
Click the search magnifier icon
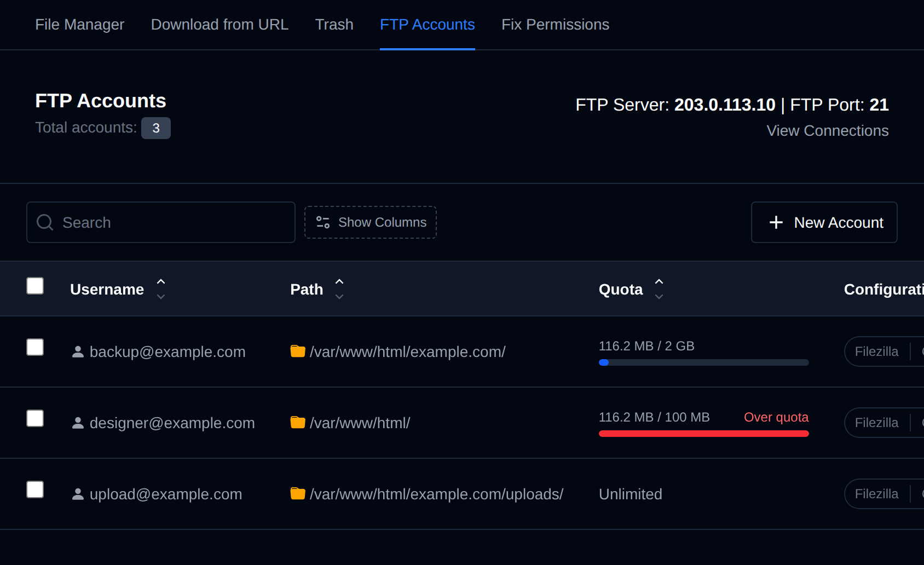[x=45, y=222]
